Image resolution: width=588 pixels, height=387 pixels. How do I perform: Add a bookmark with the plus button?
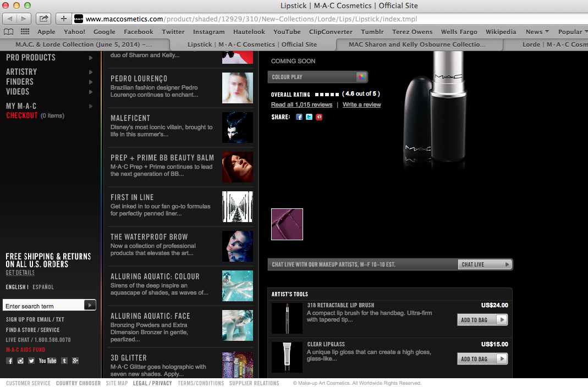point(63,18)
